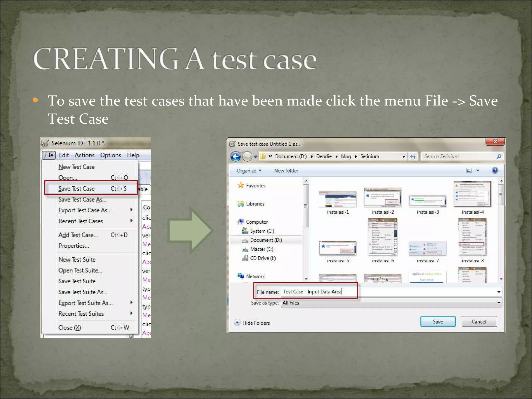Image resolution: width=532 pixels, height=399 pixels.
Task: Open the File name history dropdown arrow
Action: coord(499,292)
